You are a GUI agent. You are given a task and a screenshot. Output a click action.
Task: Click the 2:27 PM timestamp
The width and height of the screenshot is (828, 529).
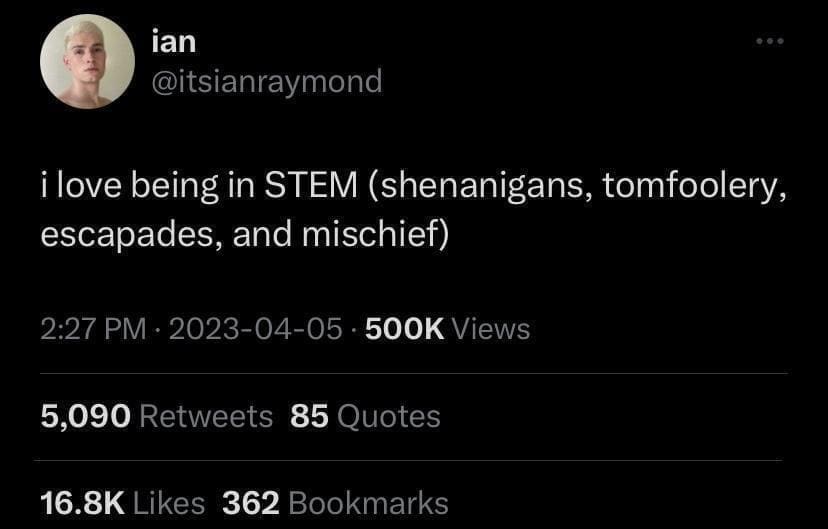coord(93,328)
